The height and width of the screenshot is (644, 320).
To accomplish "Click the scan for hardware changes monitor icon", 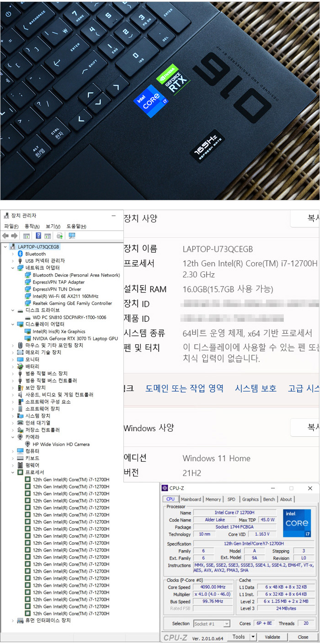I will pos(72,236).
